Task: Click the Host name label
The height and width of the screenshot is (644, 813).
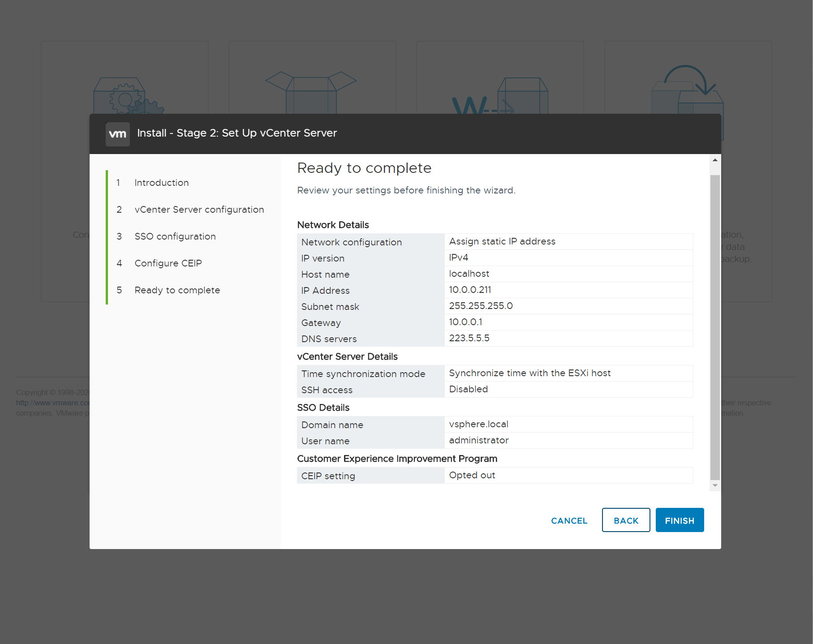Action: (x=326, y=275)
